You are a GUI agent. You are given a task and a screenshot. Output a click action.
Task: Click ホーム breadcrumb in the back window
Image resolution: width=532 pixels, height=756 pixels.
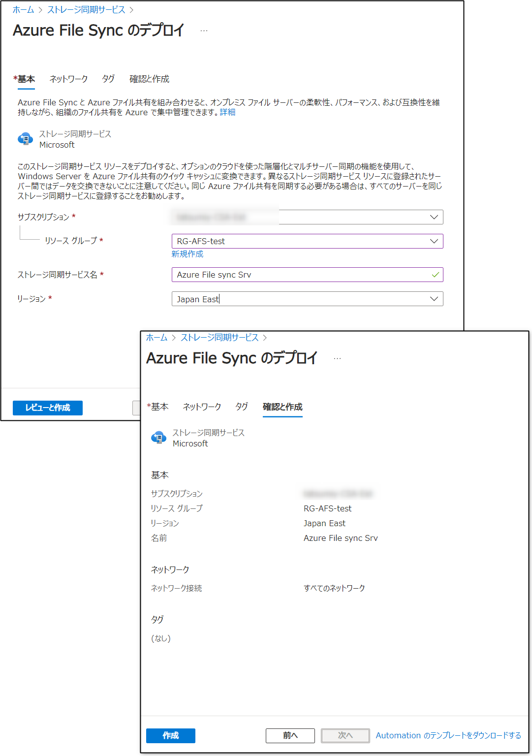(23, 10)
